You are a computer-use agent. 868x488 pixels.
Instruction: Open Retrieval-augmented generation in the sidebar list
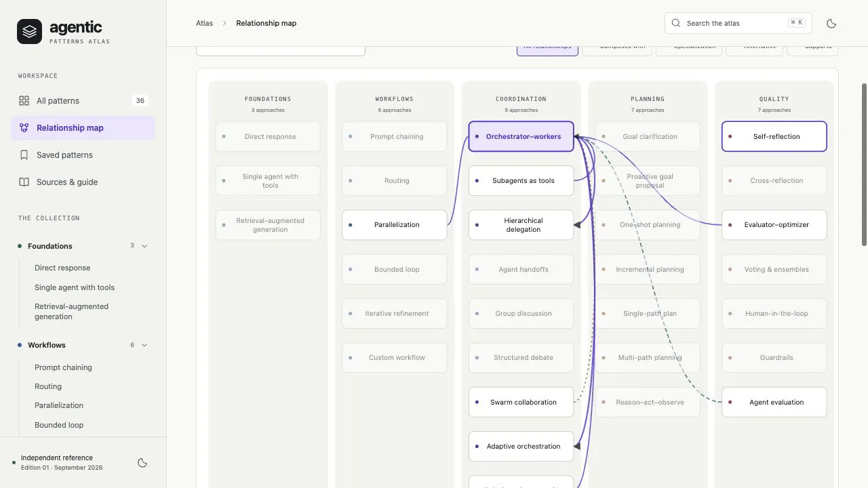71,312
